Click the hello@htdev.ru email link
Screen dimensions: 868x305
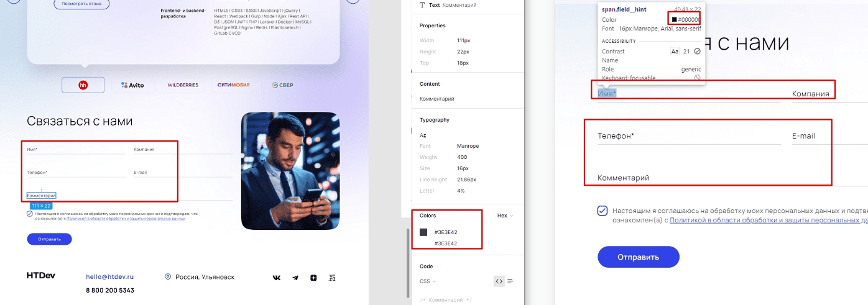tap(109, 277)
